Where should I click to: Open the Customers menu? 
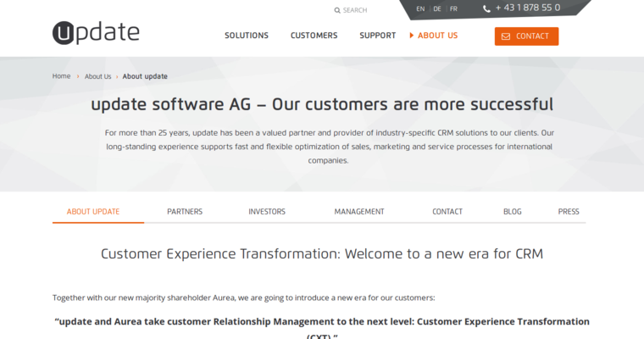click(x=314, y=36)
